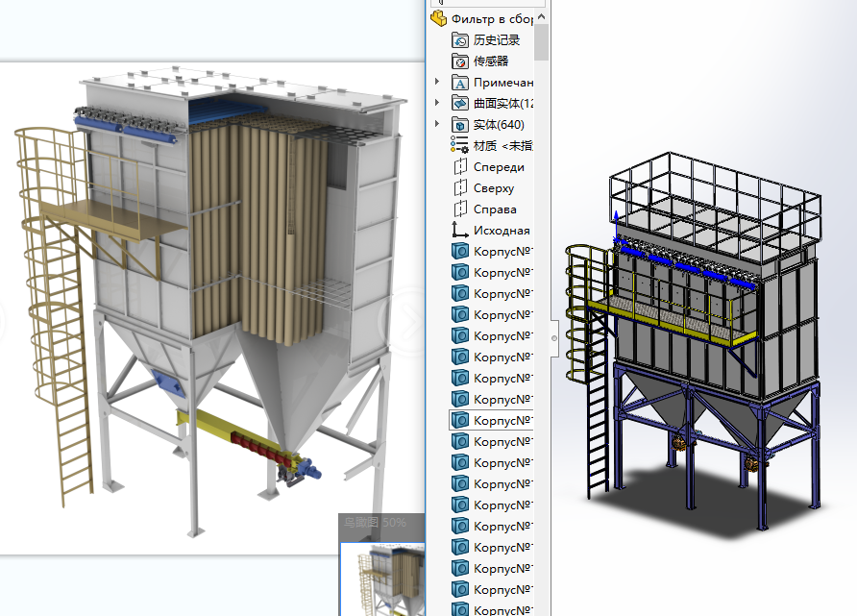Select the Сверху plane icon
The image size is (857, 616).
point(460,188)
